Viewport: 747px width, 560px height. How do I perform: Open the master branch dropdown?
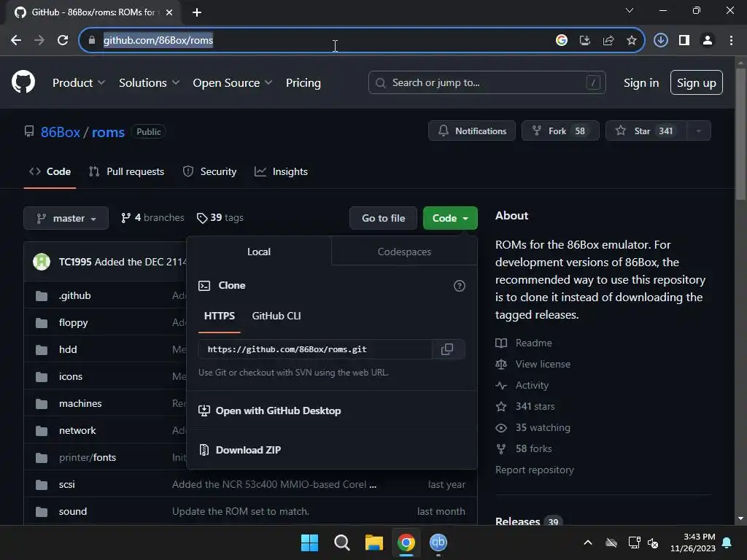[x=66, y=218]
